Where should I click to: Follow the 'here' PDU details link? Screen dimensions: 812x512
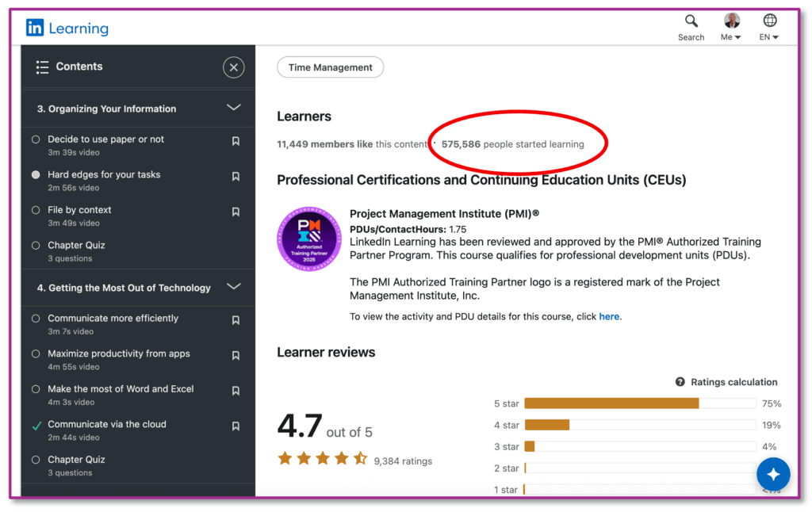click(609, 316)
